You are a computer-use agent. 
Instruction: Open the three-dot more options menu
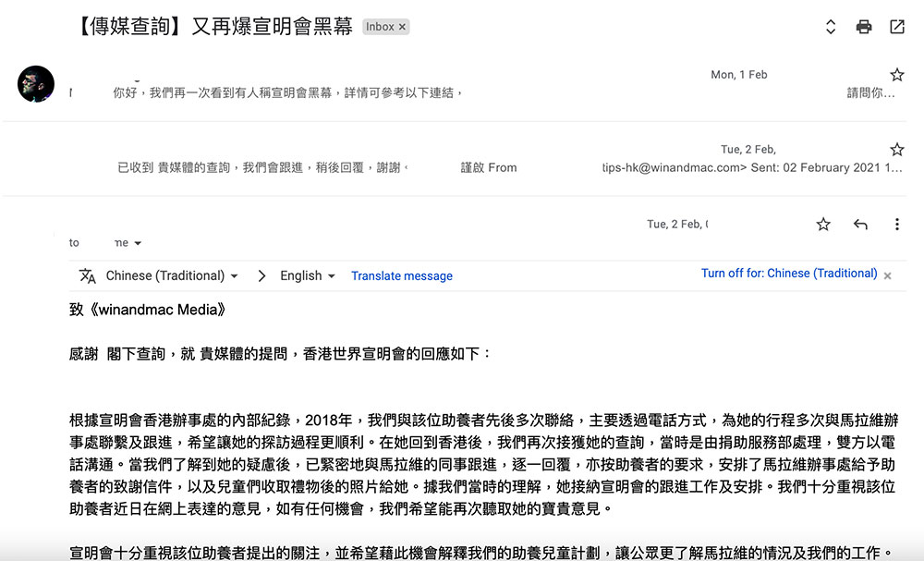coord(896,225)
